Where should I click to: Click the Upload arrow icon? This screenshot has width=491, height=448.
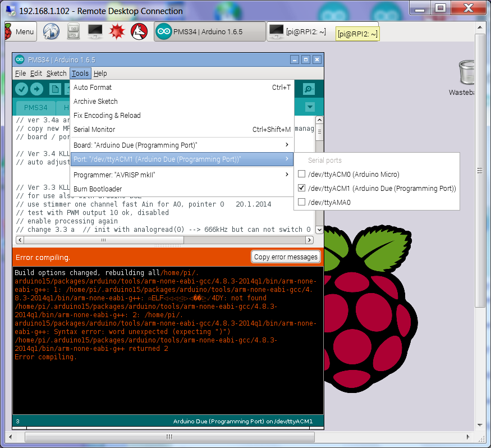pos(37,89)
